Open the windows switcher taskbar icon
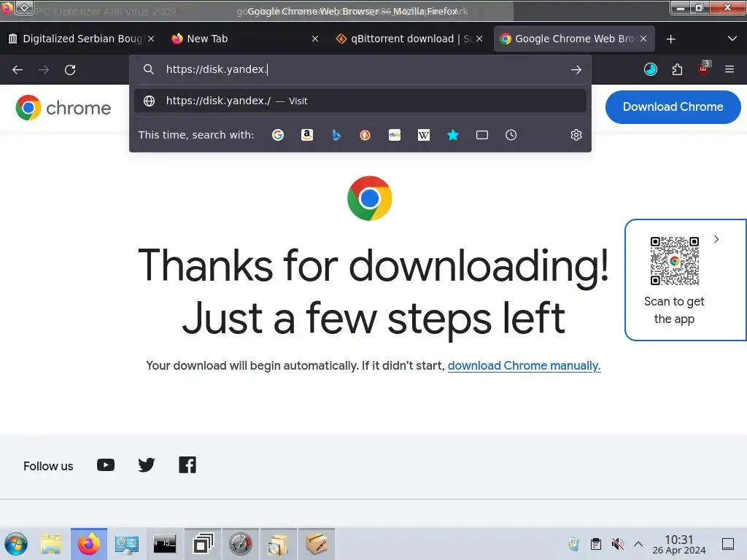 pos(203,544)
